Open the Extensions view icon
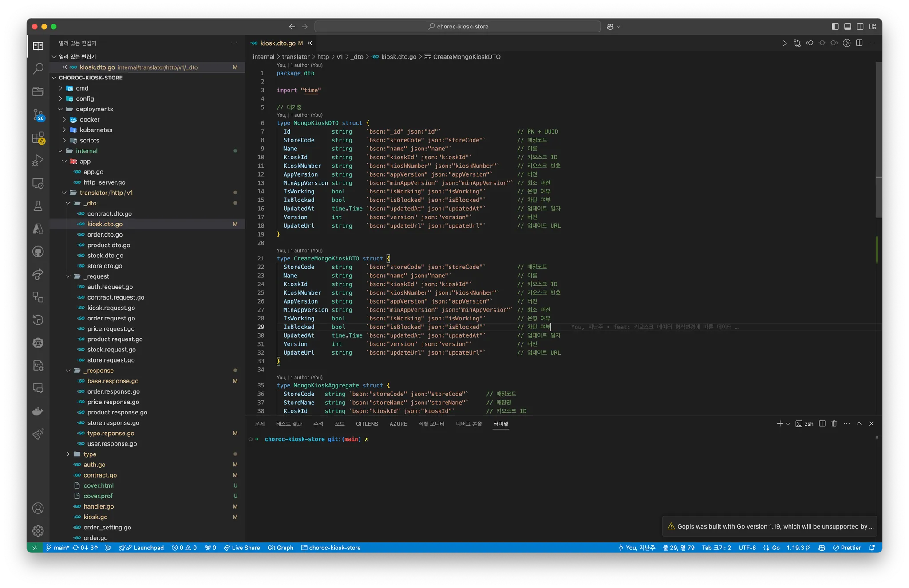This screenshot has height=588, width=909. tap(38, 138)
